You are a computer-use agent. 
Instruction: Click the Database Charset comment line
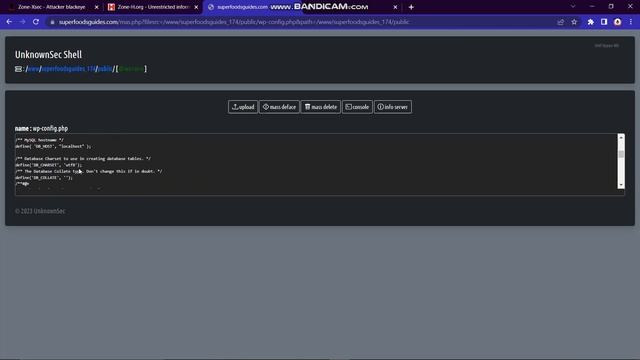tap(83, 158)
